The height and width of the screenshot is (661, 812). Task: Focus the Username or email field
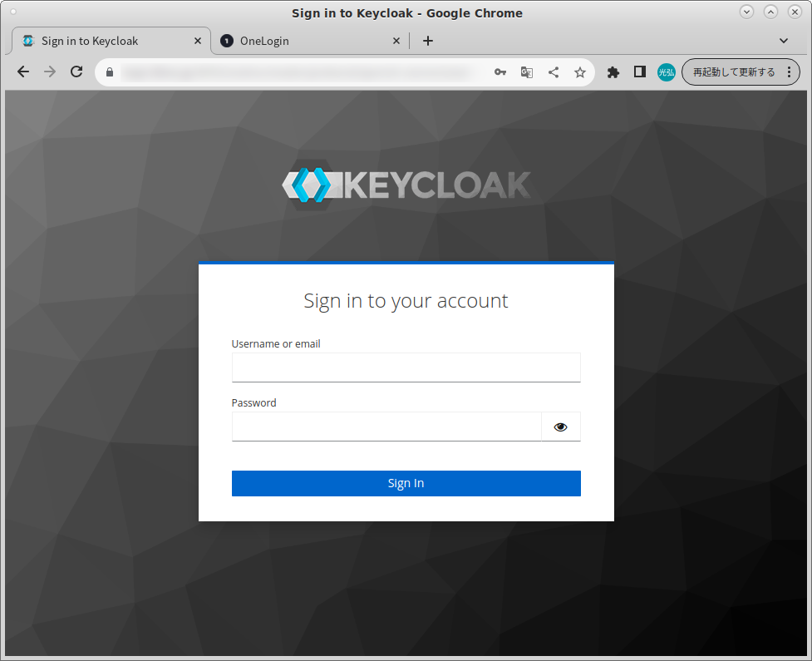[406, 367]
